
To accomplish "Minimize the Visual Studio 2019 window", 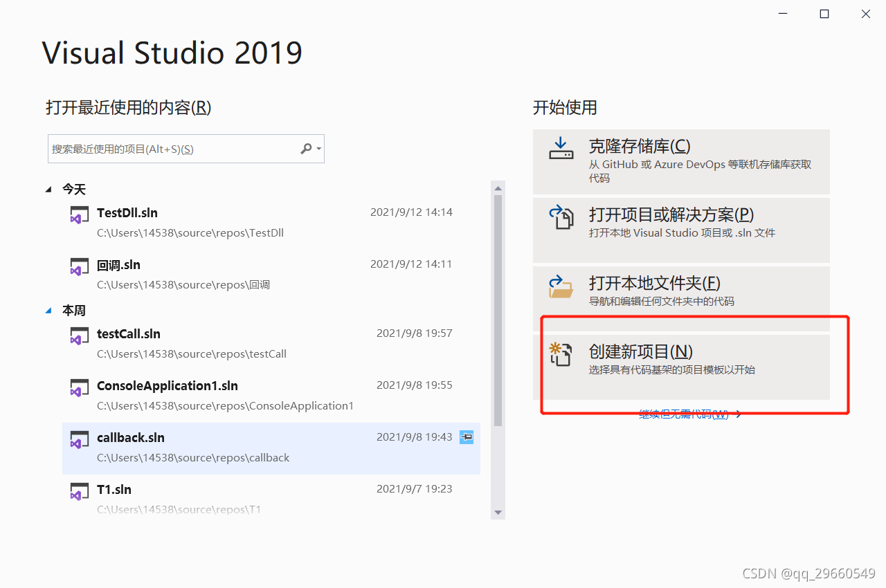I will (x=783, y=14).
